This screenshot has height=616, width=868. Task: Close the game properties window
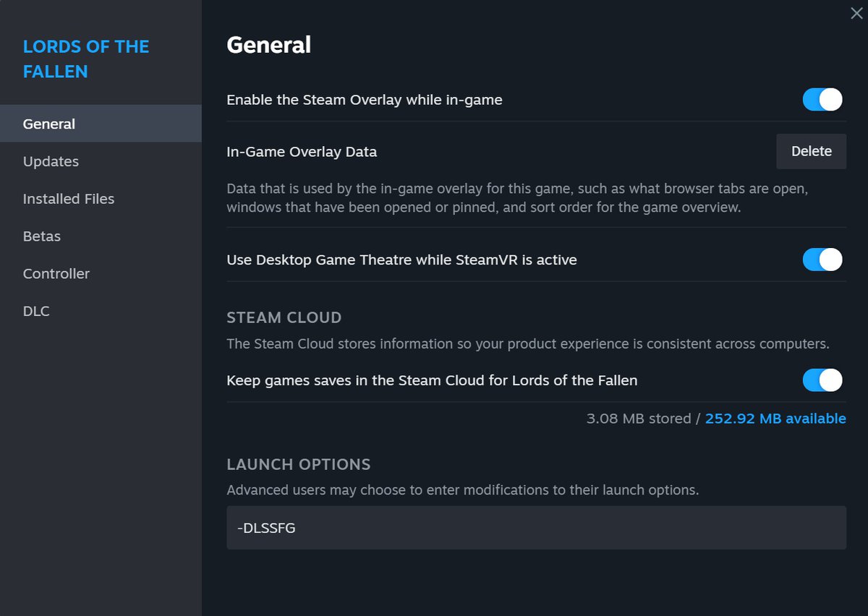coord(856,12)
